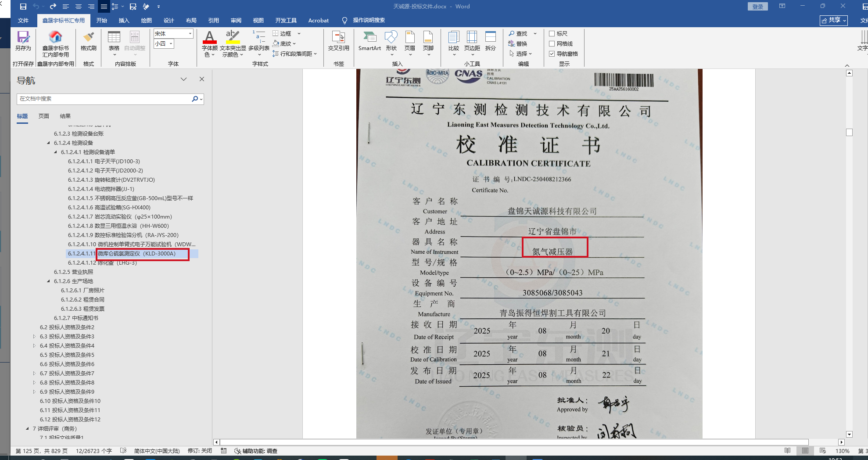Go to heading 6.1.2.6.2 租赁合同
Viewport: 868px width, 460px height.
point(82,299)
